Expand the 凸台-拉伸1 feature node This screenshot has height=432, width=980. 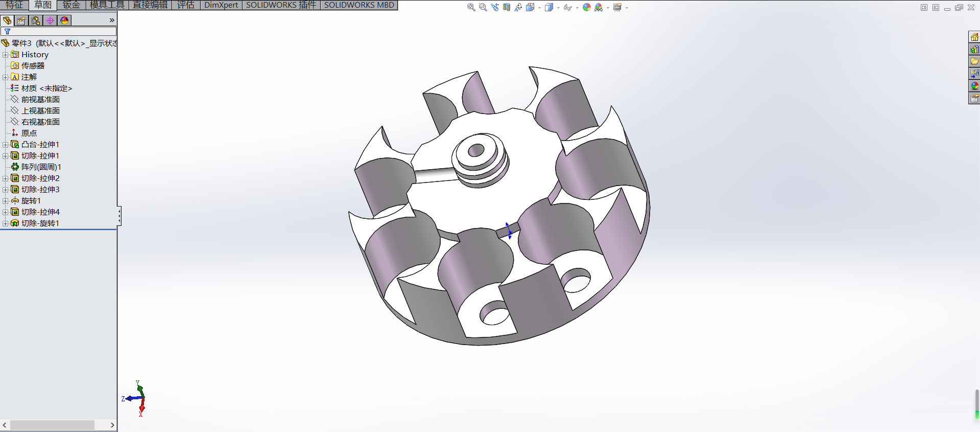pos(5,145)
